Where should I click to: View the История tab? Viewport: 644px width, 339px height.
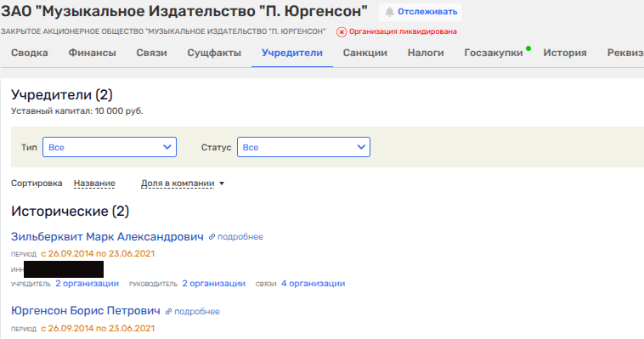pyautogui.click(x=565, y=53)
